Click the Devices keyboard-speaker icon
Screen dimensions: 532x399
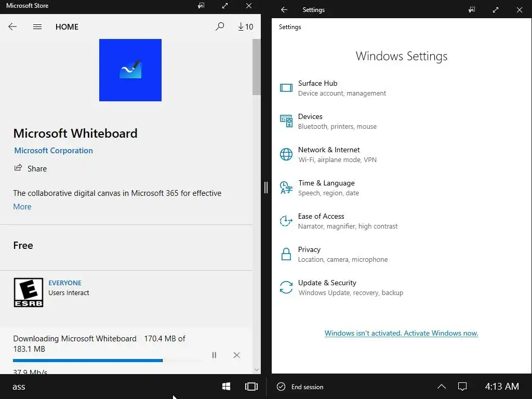coord(286,121)
